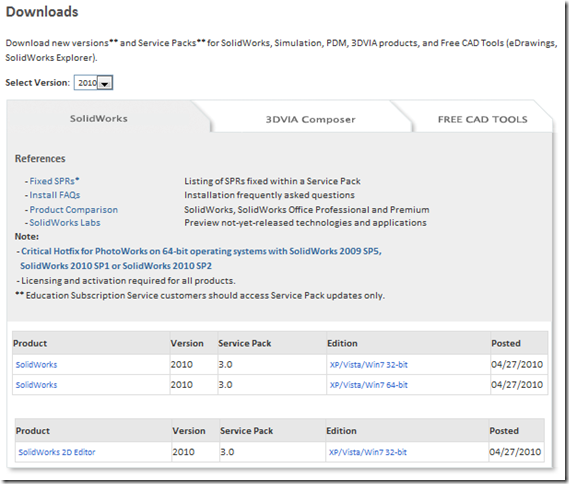Click 'SolidWorks, SolidWorks Office Professional and Premium' text
This screenshot has height=484, width=569.
point(307,210)
